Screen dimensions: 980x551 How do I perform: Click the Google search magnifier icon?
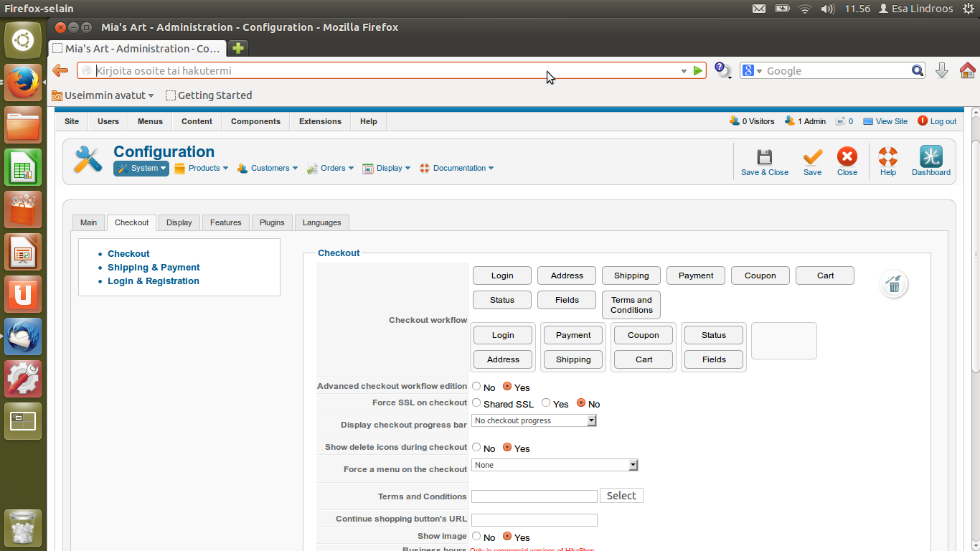tap(918, 70)
